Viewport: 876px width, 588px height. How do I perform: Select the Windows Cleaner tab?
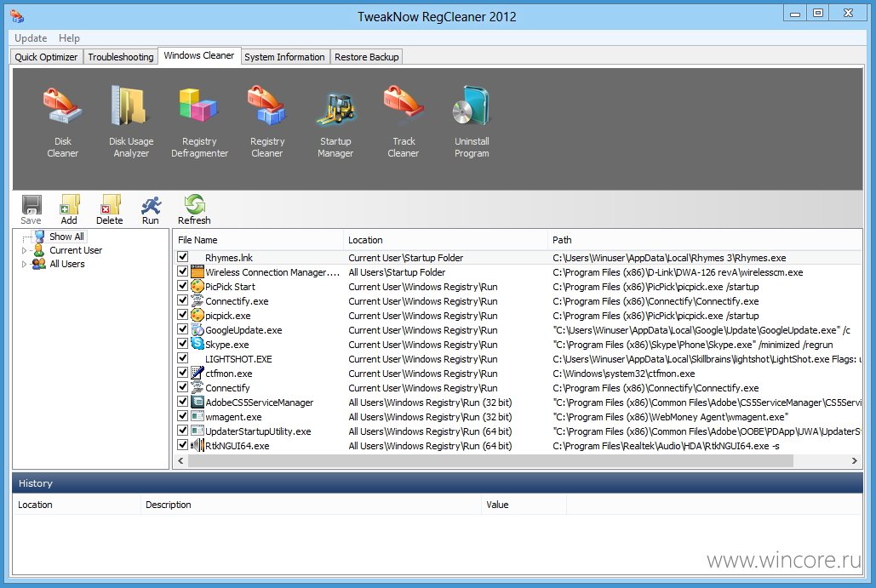click(199, 56)
